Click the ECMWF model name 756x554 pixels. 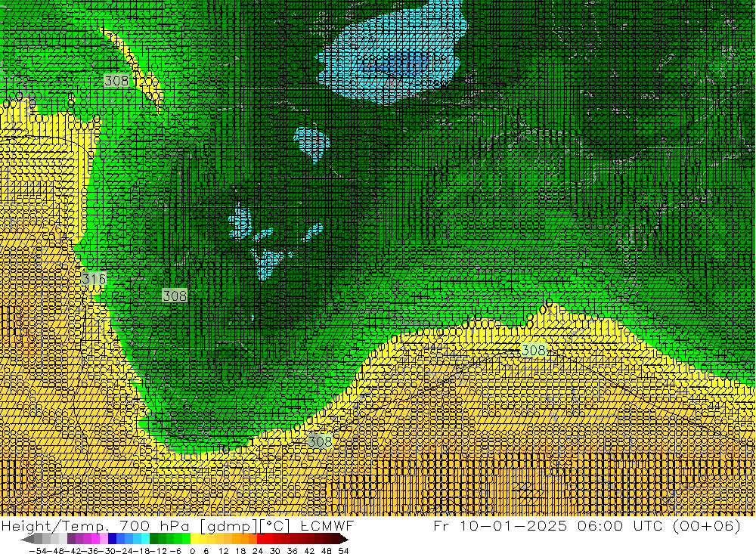(327, 525)
